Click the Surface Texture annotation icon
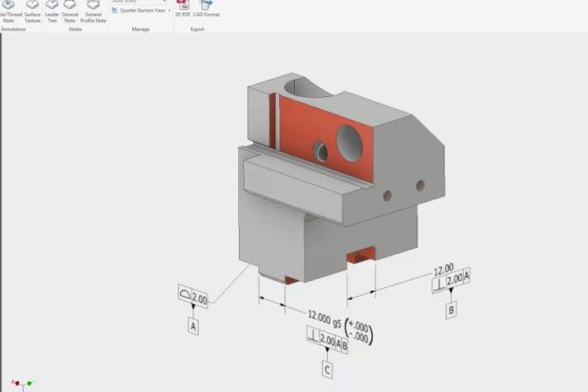 click(x=32, y=9)
